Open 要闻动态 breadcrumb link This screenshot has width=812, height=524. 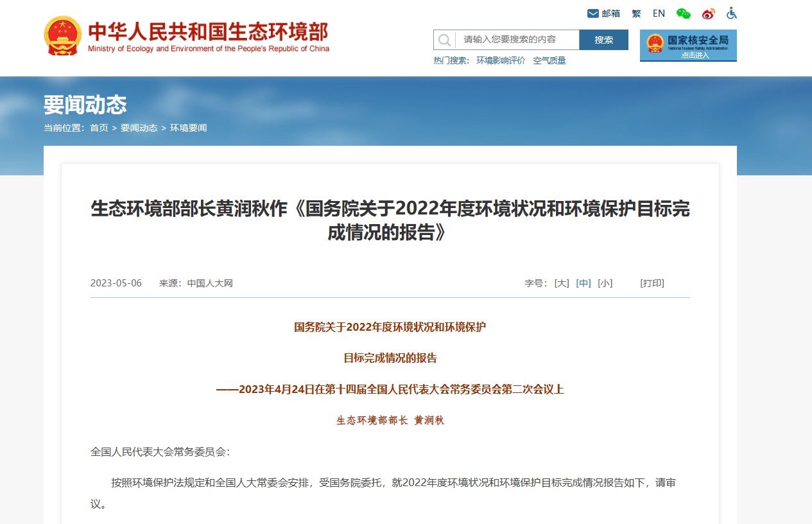(x=139, y=128)
